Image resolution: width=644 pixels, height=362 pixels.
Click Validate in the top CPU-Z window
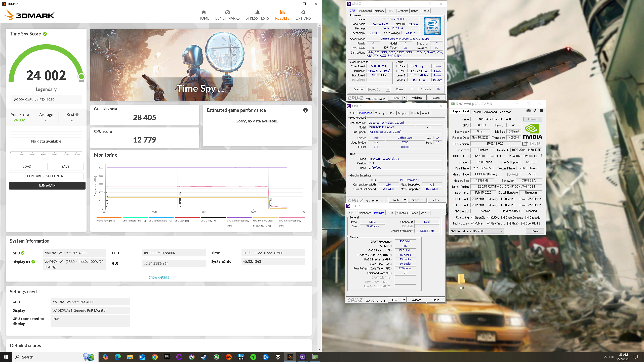click(x=417, y=98)
